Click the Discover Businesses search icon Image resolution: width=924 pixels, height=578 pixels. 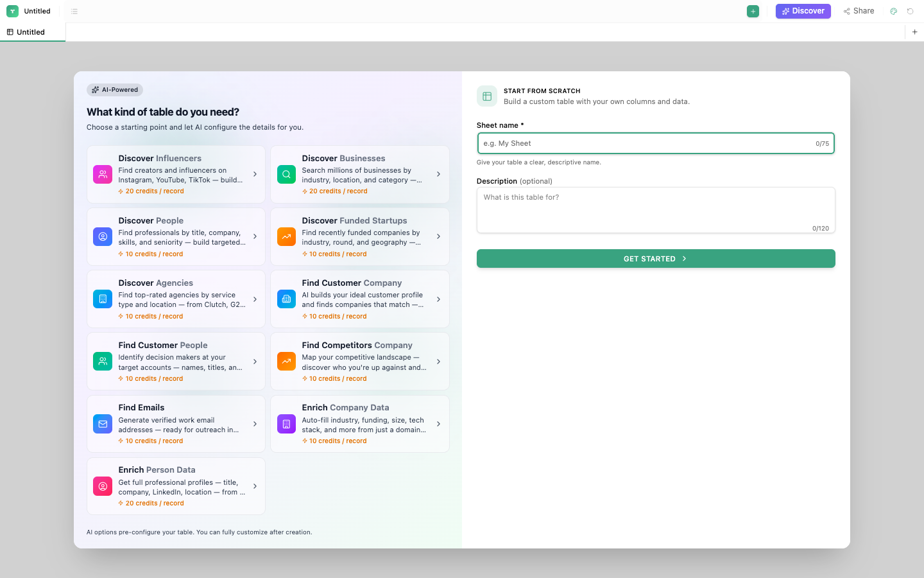286,174
